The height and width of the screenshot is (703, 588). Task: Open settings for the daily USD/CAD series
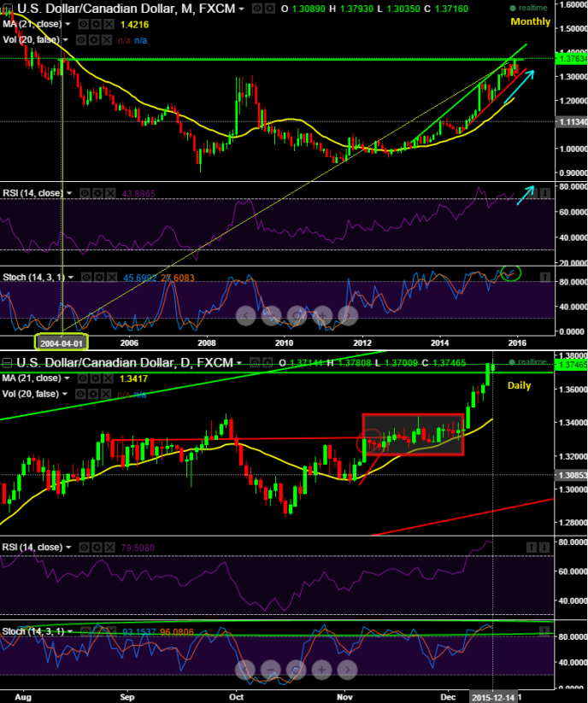[x=267, y=362]
